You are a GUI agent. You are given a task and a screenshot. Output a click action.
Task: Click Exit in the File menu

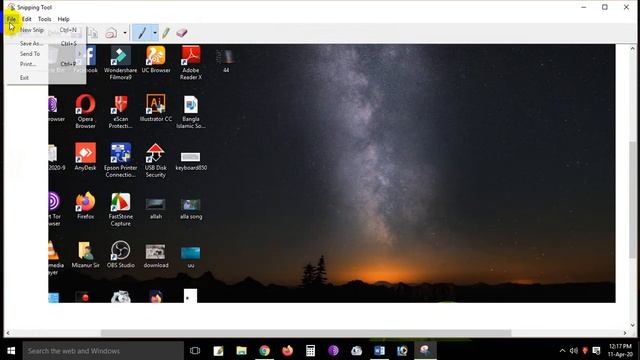click(x=46, y=78)
